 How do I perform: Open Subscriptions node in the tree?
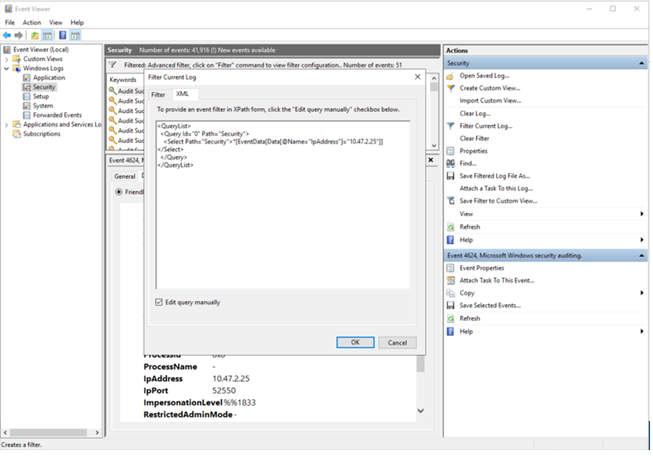[x=42, y=134]
